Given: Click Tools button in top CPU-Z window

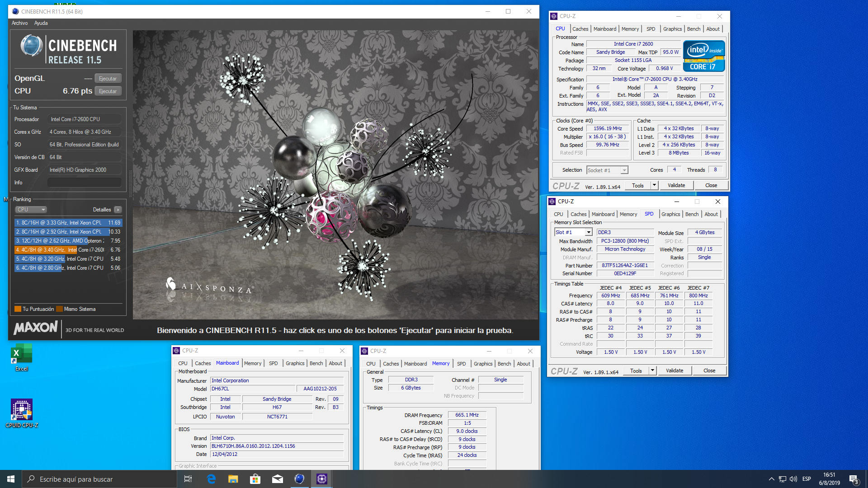Looking at the screenshot, I should 638,185.
